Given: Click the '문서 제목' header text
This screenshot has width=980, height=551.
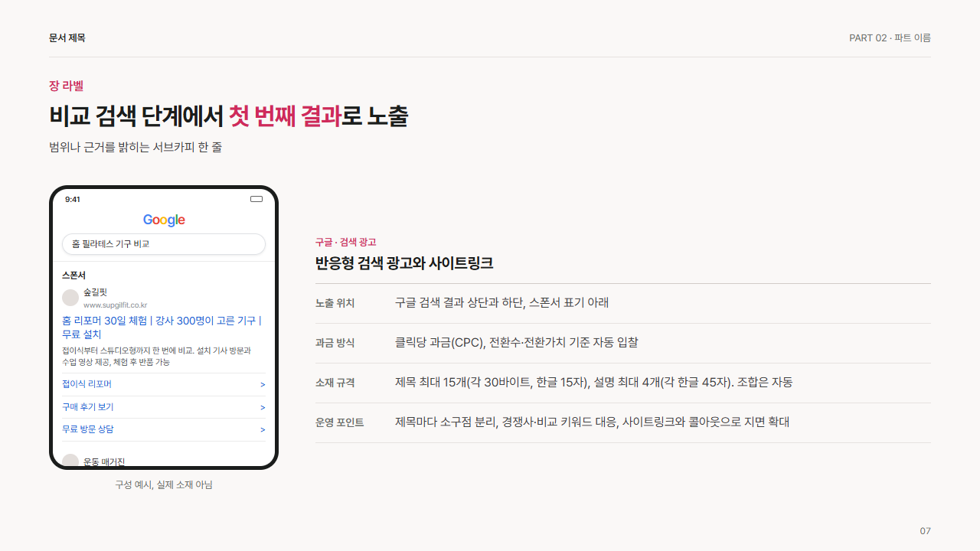Looking at the screenshot, I should [x=67, y=37].
